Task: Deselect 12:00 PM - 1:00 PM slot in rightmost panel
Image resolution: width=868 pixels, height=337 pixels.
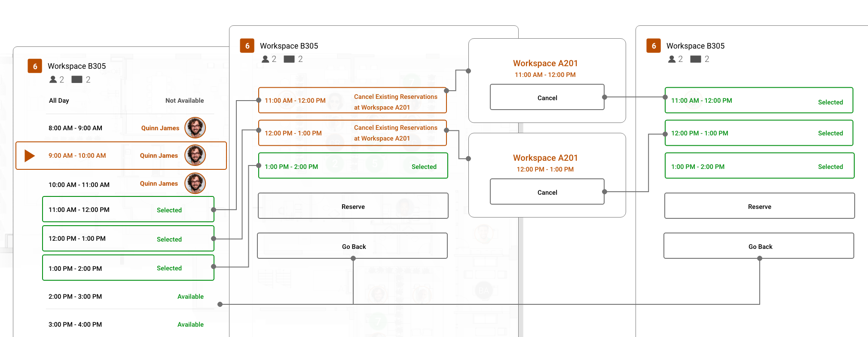Action: point(758,133)
